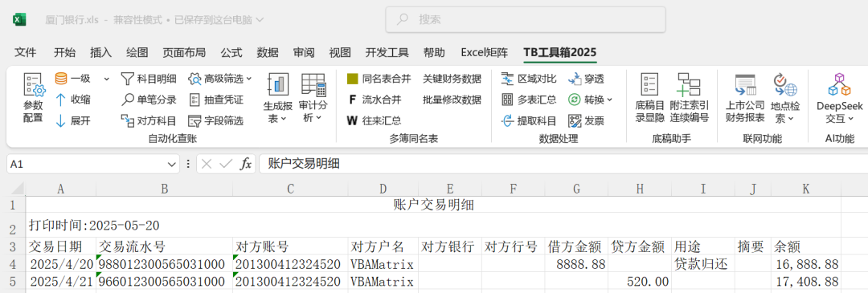Switch to the 开发工具 tab
Viewport: 868px width, 293px height.
coord(387,53)
